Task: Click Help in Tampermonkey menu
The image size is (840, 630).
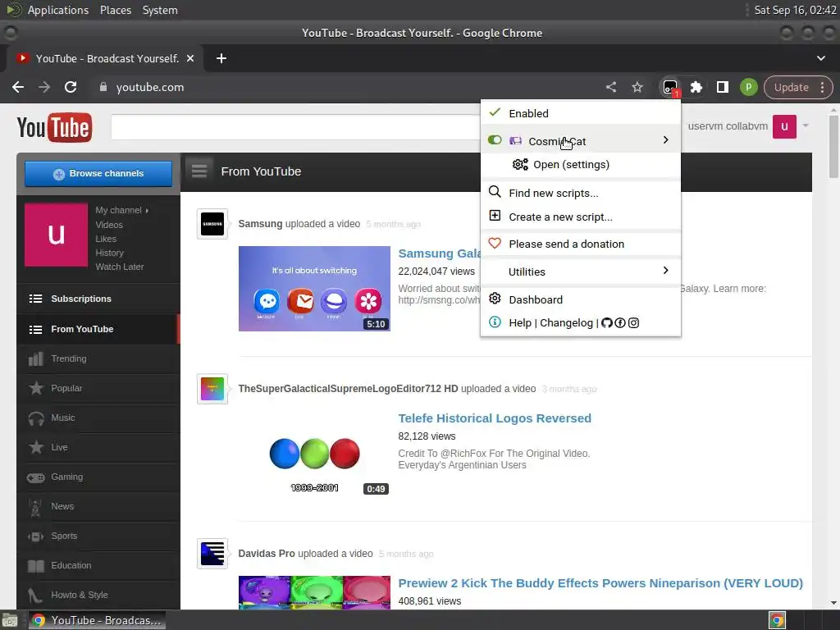Action: click(x=519, y=323)
